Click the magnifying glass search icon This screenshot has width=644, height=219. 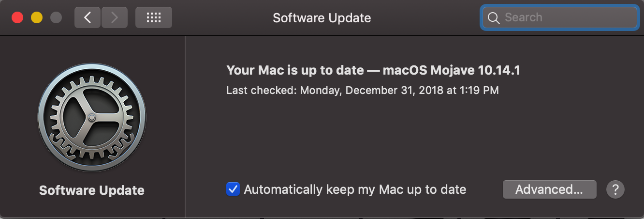(x=493, y=18)
